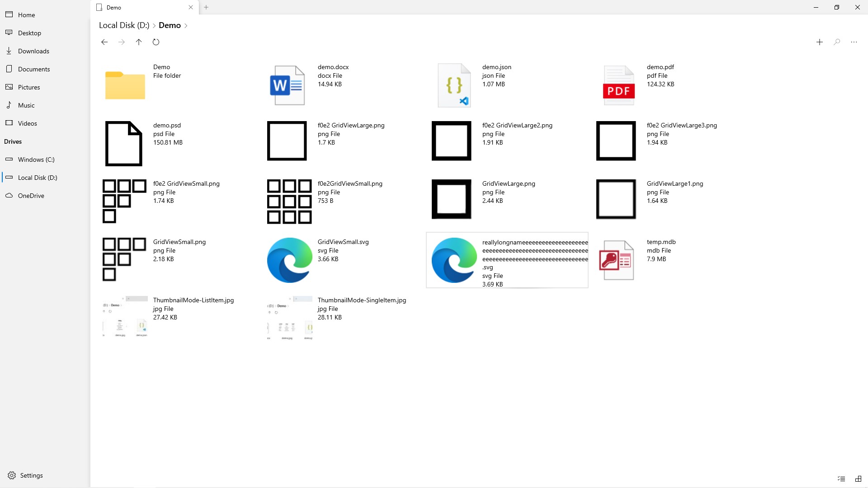Toggle multi-select checklist mode

click(x=841, y=479)
